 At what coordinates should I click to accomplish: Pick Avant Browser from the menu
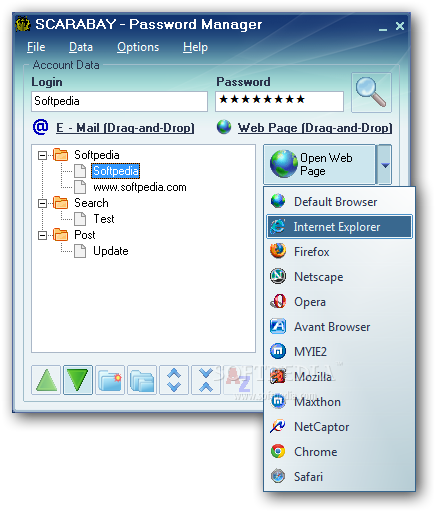click(339, 326)
